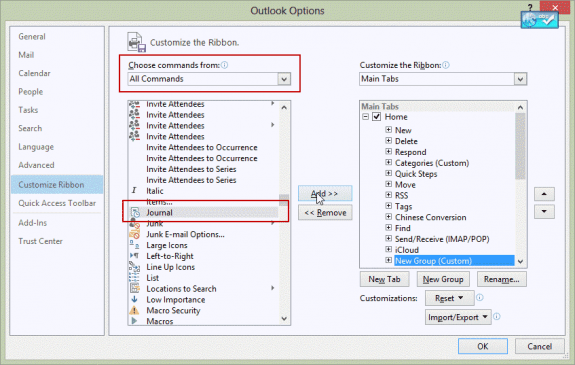Expand the Tags group

click(388, 206)
